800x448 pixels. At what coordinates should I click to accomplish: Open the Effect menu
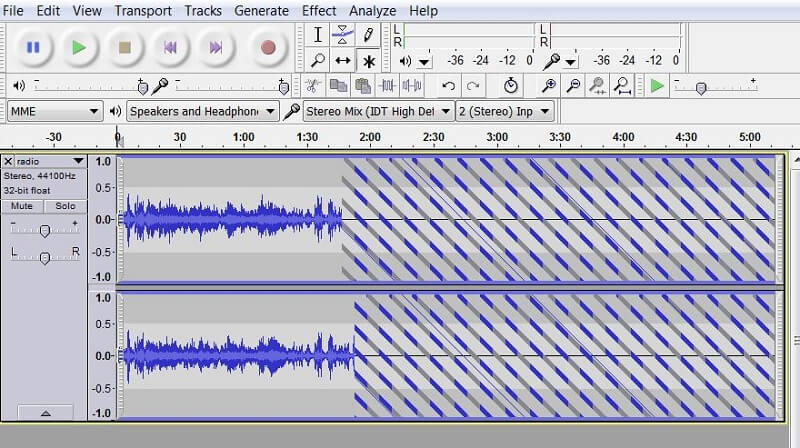(x=319, y=10)
